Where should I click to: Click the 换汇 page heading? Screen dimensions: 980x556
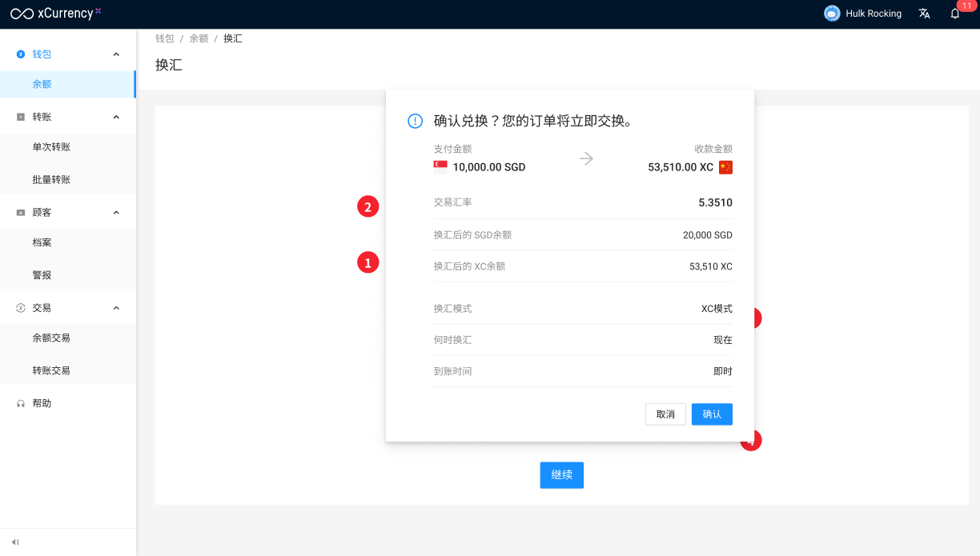169,65
